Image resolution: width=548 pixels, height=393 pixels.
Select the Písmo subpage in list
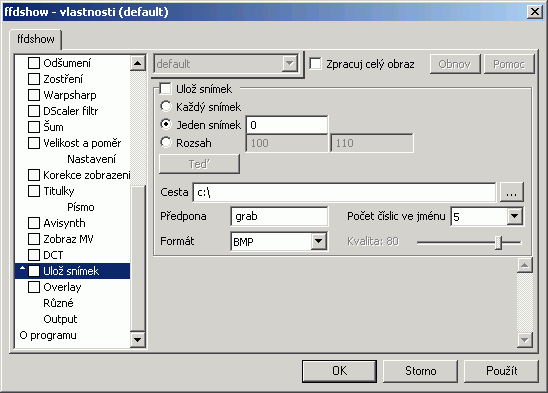81,207
